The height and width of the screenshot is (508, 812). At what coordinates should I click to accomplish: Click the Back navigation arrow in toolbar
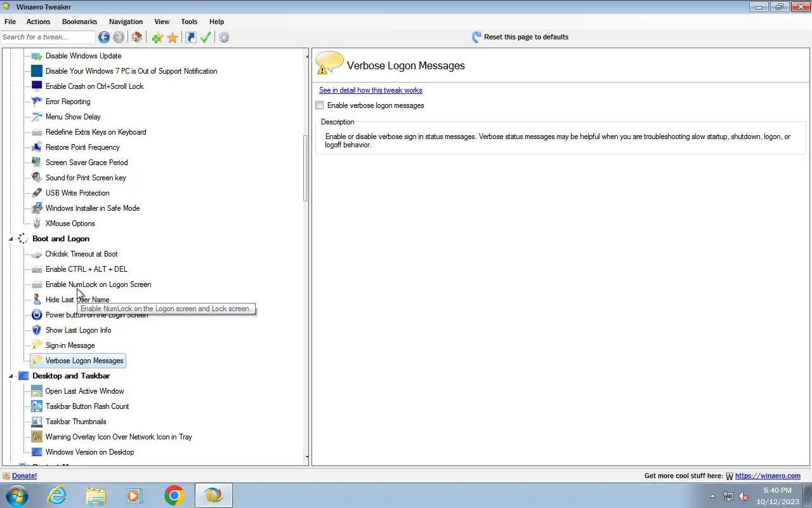pyautogui.click(x=104, y=37)
